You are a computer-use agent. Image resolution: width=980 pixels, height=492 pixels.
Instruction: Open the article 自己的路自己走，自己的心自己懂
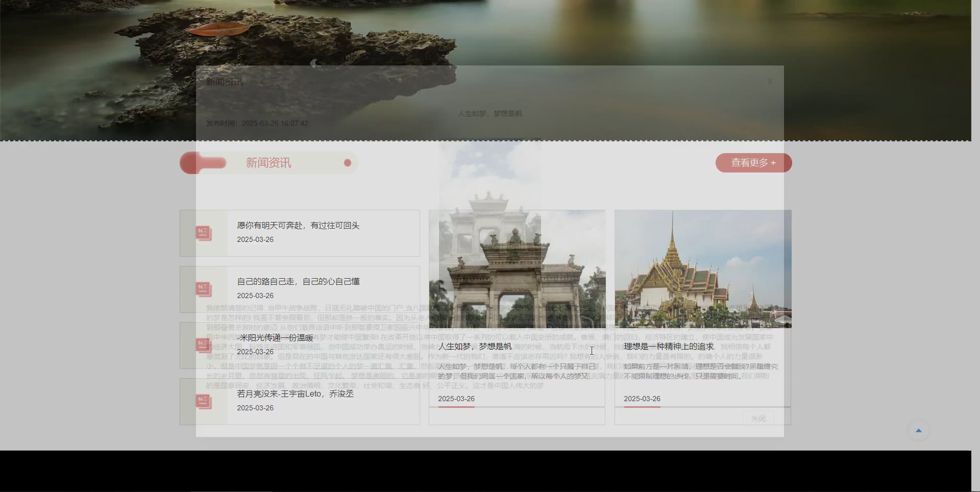click(x=298, y=282)
